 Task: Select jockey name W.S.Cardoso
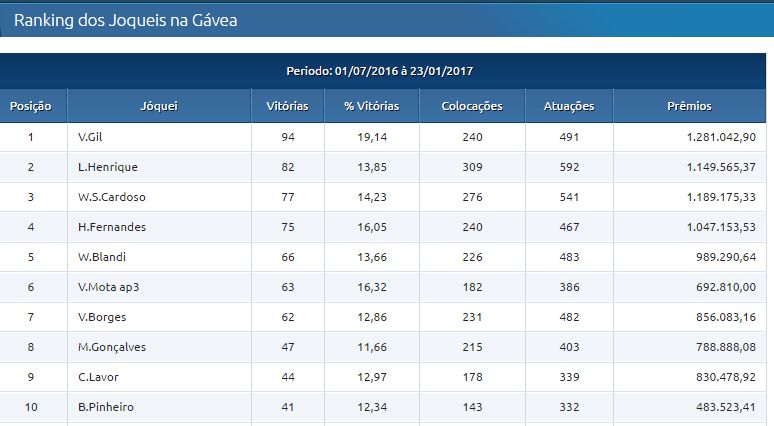point(112,197)
